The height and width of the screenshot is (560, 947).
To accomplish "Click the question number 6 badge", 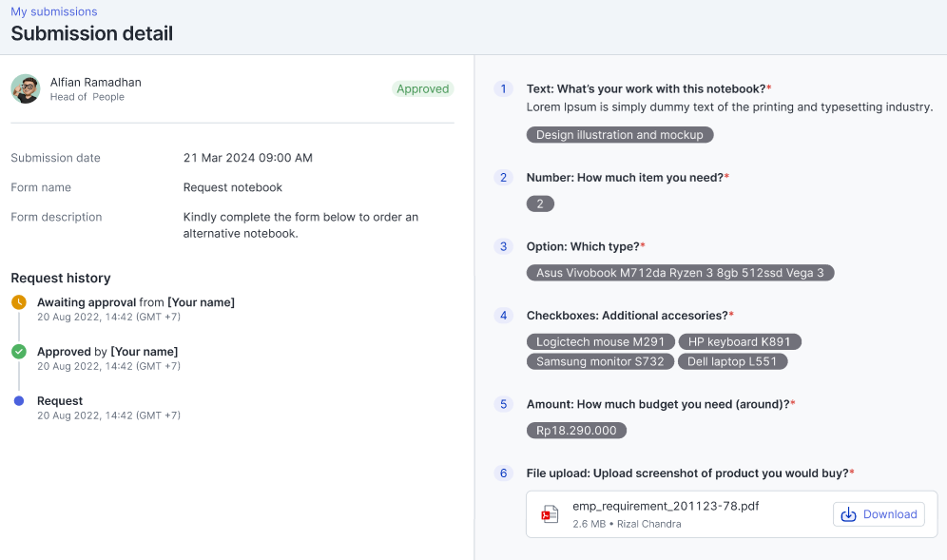I will click(503, 473).
